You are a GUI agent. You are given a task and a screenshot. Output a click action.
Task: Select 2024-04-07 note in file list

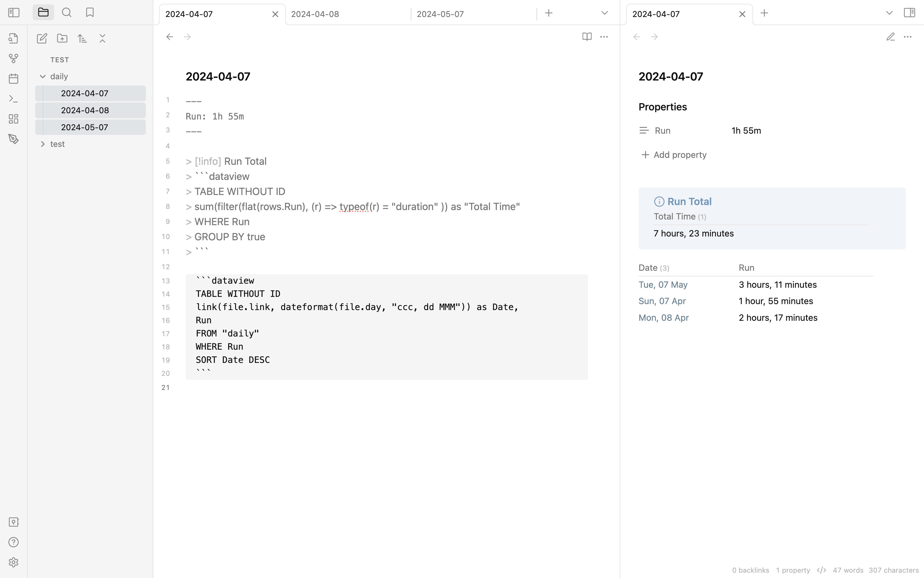91,93
